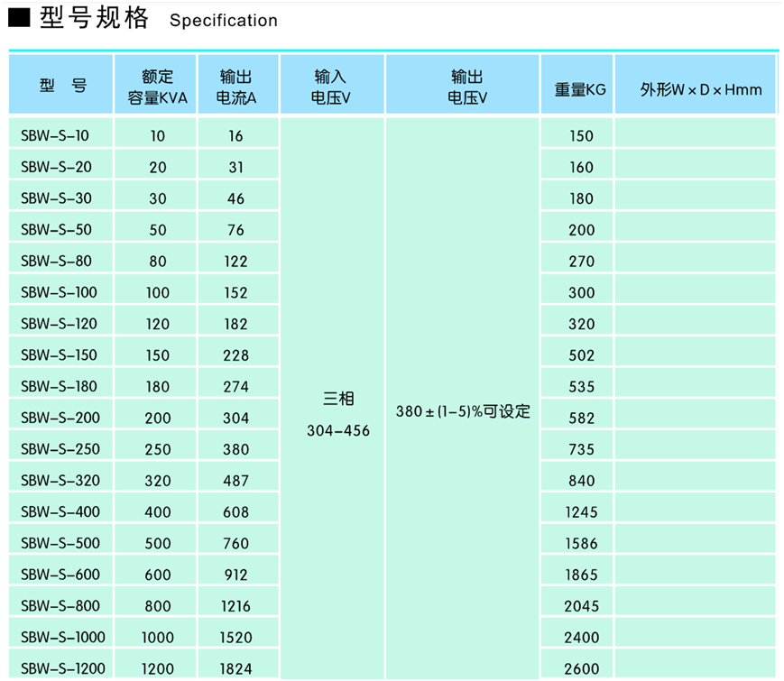Image resolution: width=784 pixels, height=681 pixels.
Task: Click the output current cell showing 1824
Action: coord(237,667)
